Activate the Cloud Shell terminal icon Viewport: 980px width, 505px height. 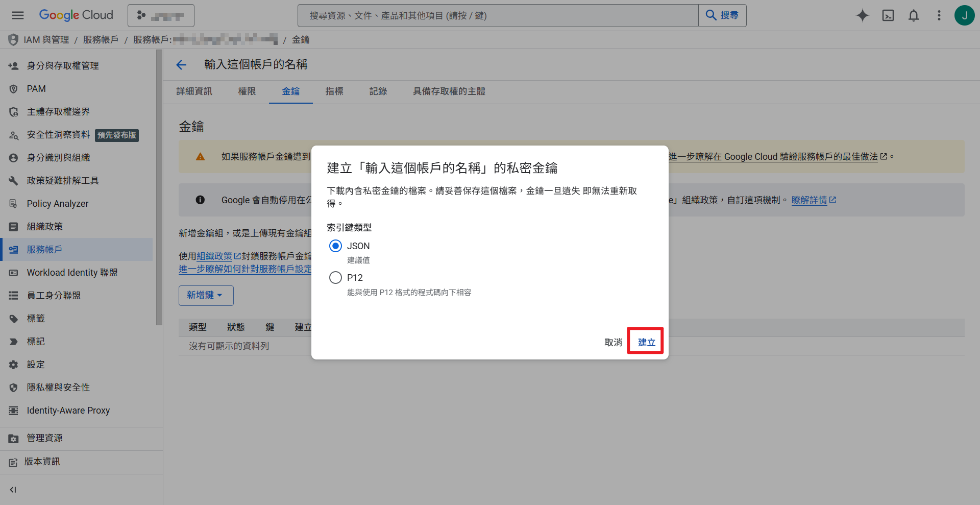[888, 15]
